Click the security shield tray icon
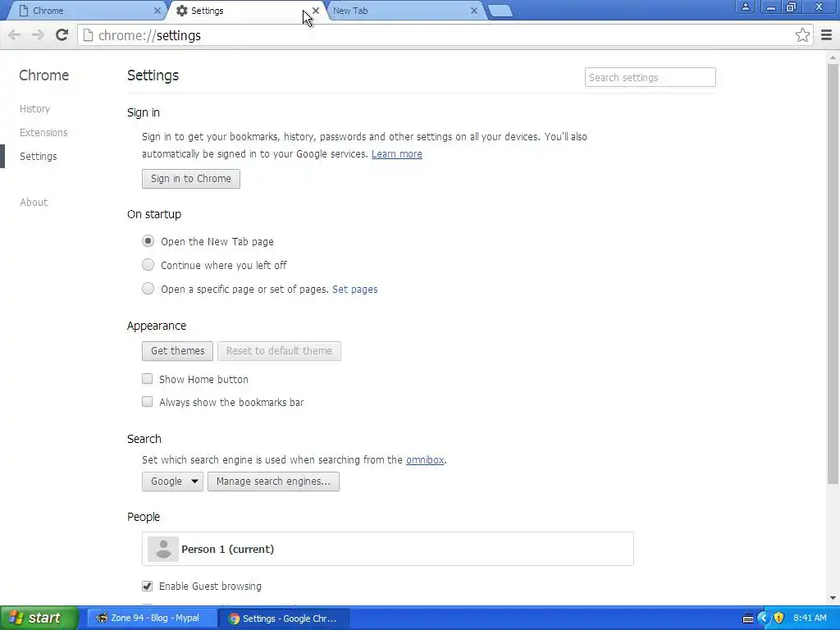840x630 pixels. pos(779,618)
